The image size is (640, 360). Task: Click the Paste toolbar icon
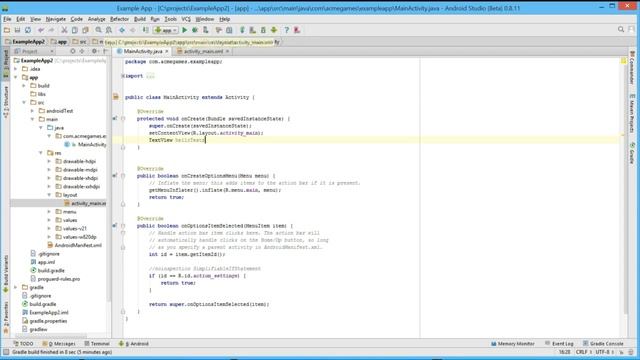coord(85,30)
